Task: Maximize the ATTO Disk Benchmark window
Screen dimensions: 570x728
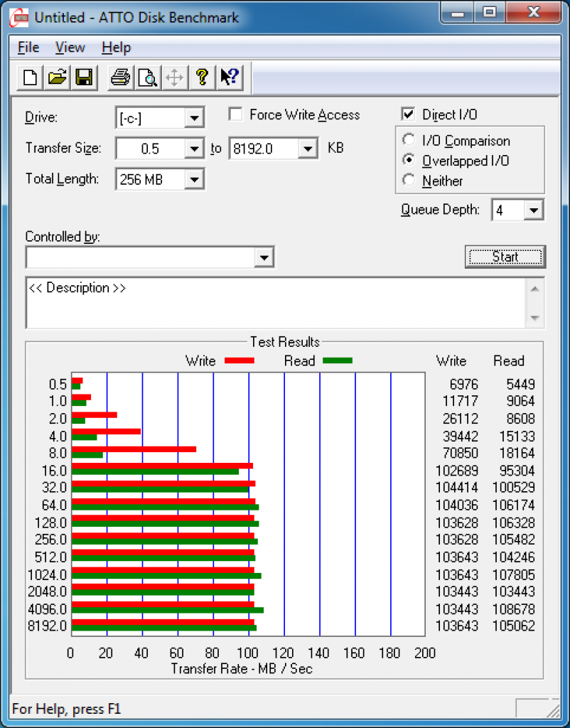Action: tap(489, 13)
